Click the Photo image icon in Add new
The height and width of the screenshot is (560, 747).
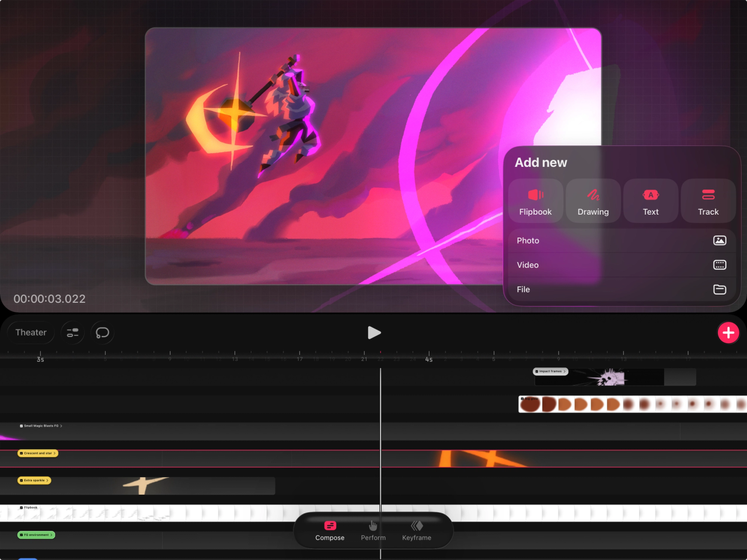click(720, 240)
